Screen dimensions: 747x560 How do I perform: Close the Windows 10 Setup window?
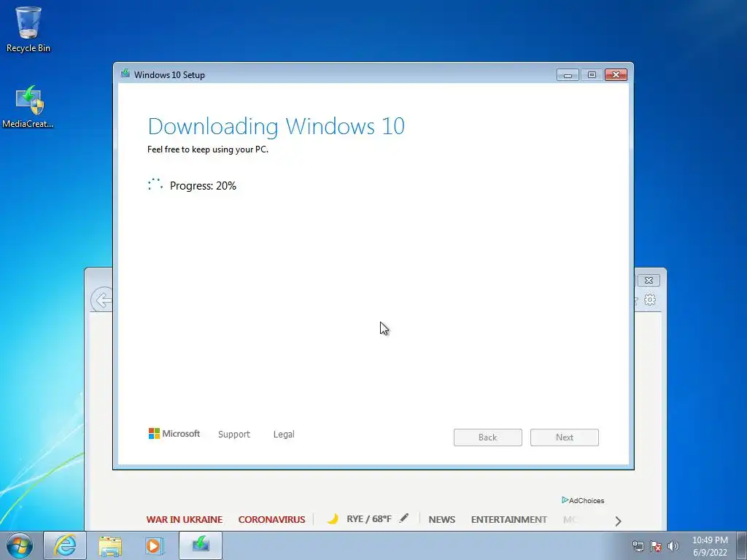point(616,75)
